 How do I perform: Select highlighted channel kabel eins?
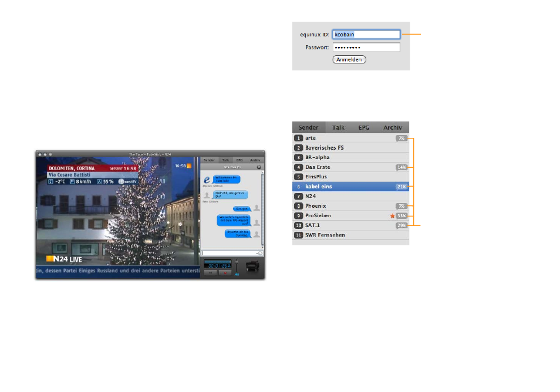tap(350, 187)
